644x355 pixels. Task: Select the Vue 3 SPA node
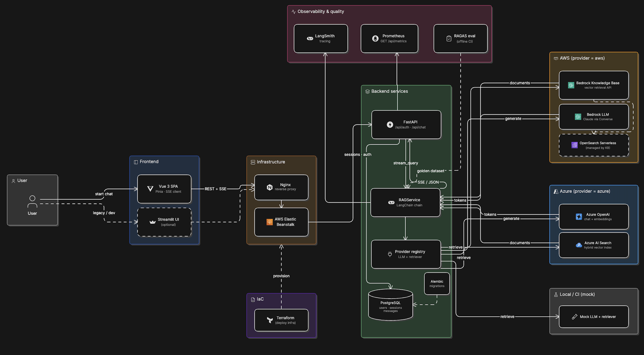(164, 189)
